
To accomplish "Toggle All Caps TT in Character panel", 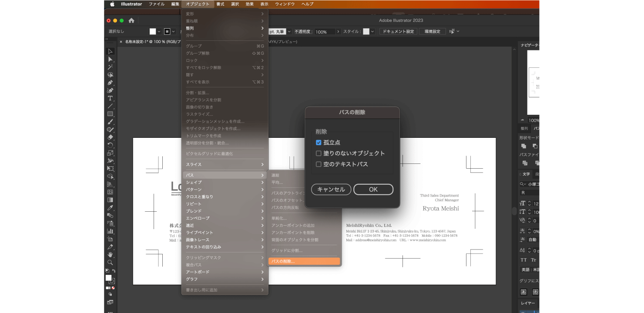I will tap(524, 260).
